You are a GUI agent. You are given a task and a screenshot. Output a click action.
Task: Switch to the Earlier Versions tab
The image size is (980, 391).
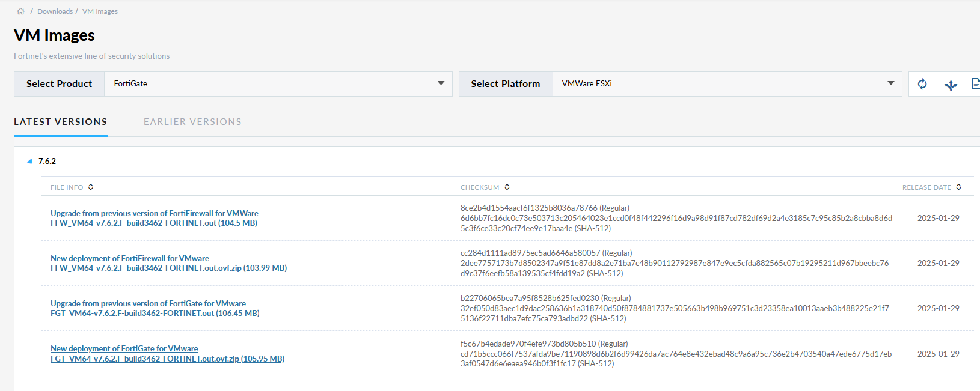click(192, 122)
